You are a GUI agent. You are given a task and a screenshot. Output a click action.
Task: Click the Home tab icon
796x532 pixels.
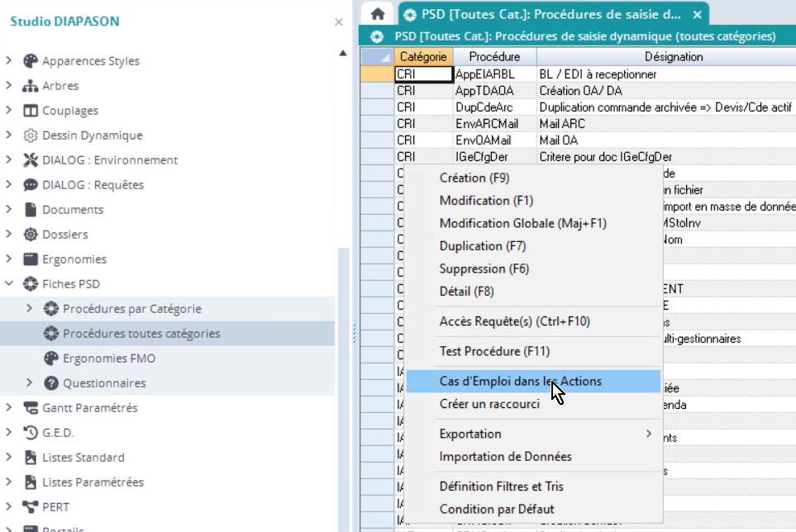click(378, 14)
